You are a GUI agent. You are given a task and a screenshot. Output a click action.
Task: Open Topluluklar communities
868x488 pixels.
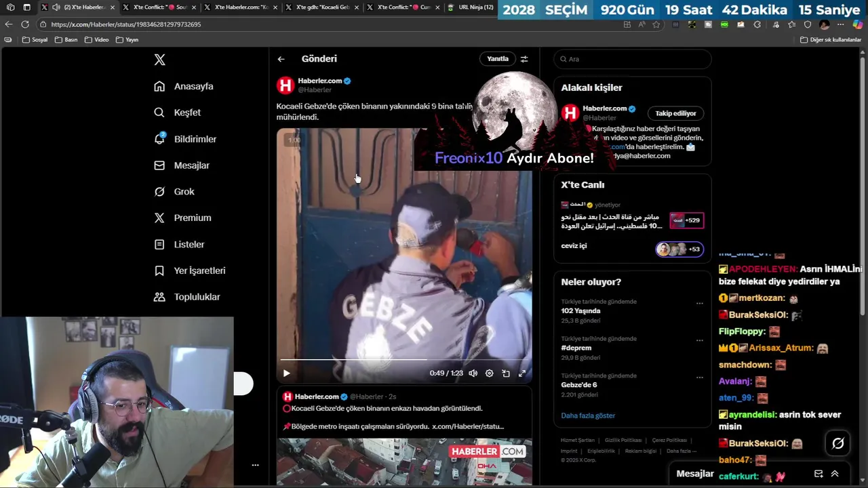[x=187, y=297]
